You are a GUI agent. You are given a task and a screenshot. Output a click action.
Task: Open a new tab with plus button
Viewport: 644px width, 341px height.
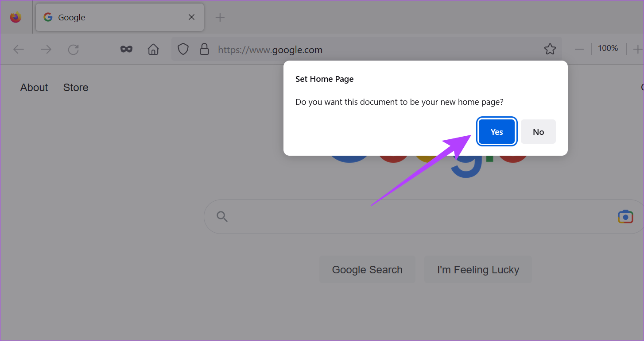220,18
